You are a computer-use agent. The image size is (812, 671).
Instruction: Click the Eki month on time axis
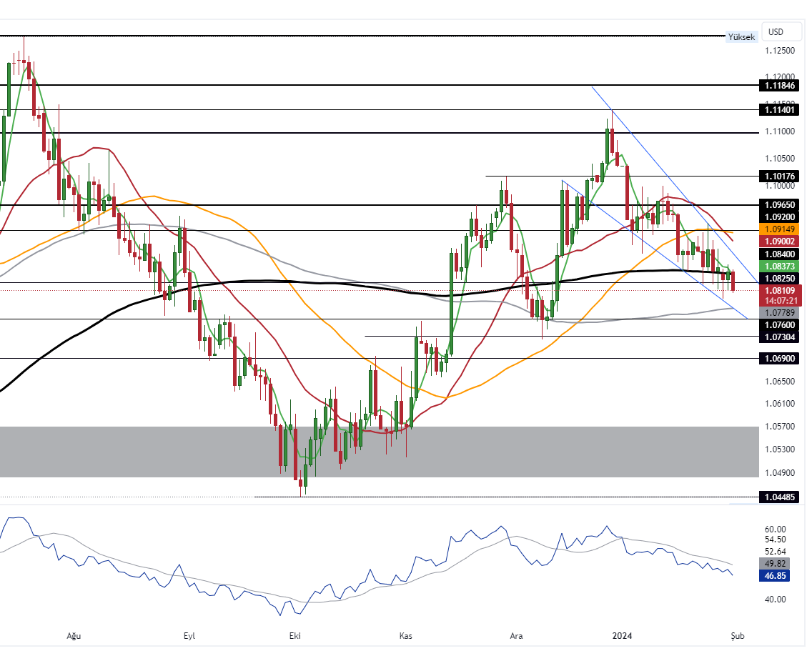coord(294,636)
